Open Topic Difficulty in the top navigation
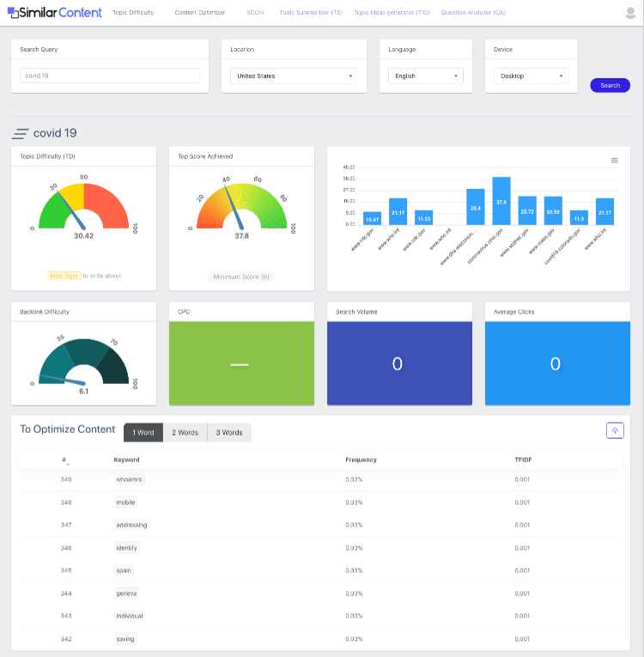644x657 pixels. click(x=133, y=13)
